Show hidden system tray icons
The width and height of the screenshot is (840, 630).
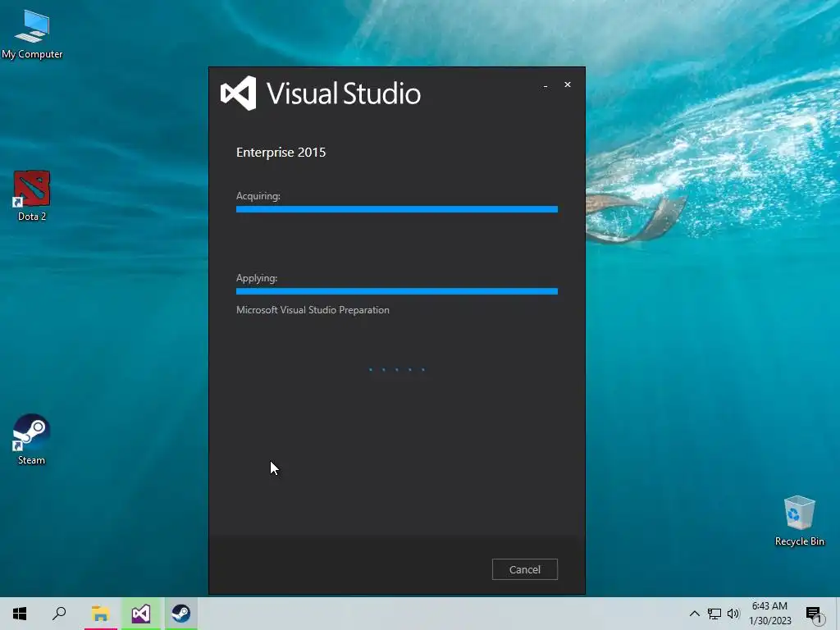pyautogui.click(x=694, y=614)
